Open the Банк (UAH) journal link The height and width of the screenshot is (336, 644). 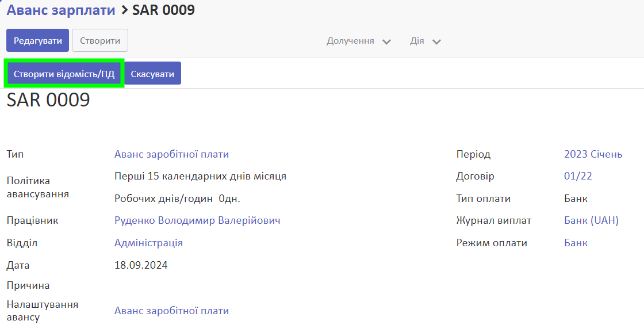click(591, 220)
